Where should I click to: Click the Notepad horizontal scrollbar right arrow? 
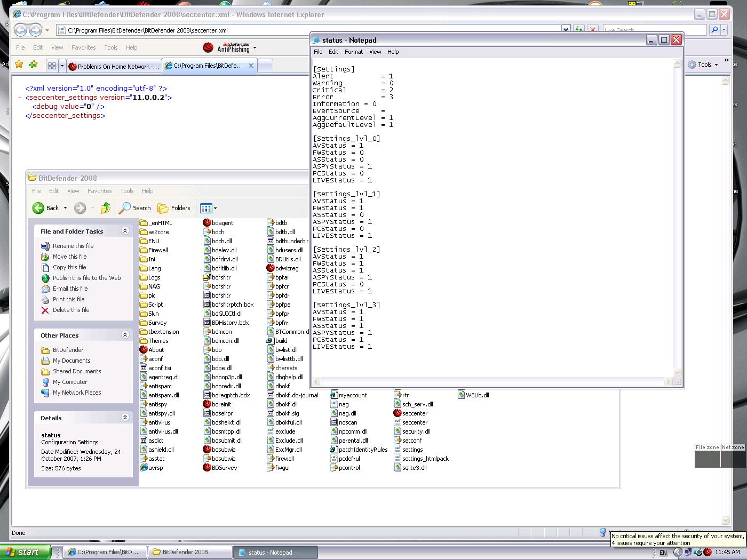pyautogui.click(x=668, y=382)
